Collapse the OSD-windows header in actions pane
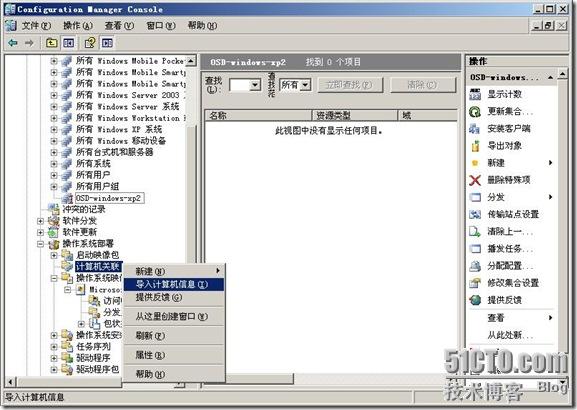The image size is (577, 410). (x=551, y=77)
